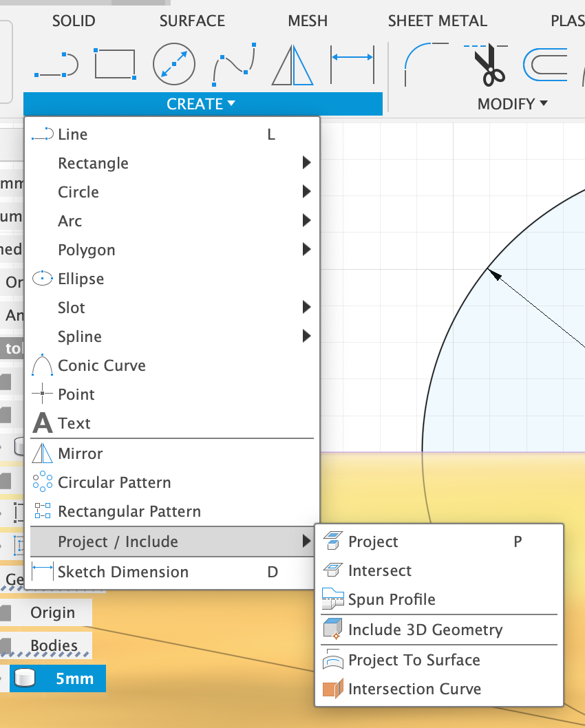Select the 5mm body in browser
The height and width of the screenshot is (728, 585).
pyautogui.click(x=74, y=678)
